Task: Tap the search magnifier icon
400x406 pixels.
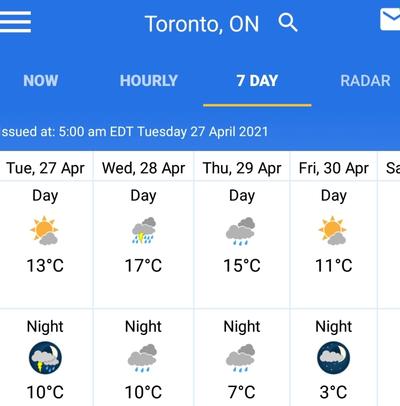Action: pyautogui.click(x=288, y=22)
